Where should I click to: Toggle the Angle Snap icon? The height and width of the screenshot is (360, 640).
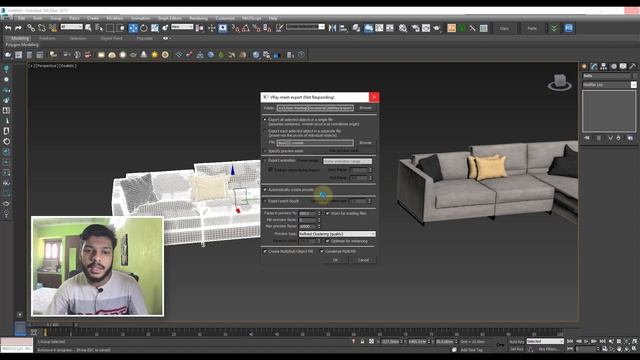click(246, 28)
